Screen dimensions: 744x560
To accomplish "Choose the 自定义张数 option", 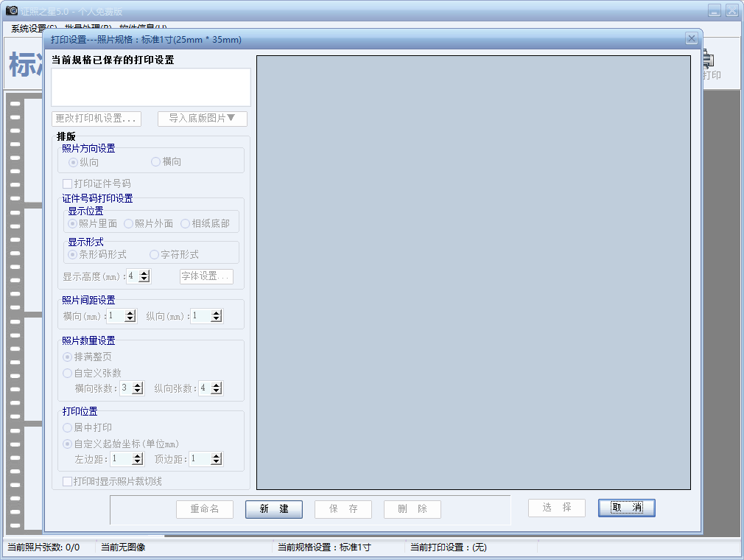I will (68, 372).
